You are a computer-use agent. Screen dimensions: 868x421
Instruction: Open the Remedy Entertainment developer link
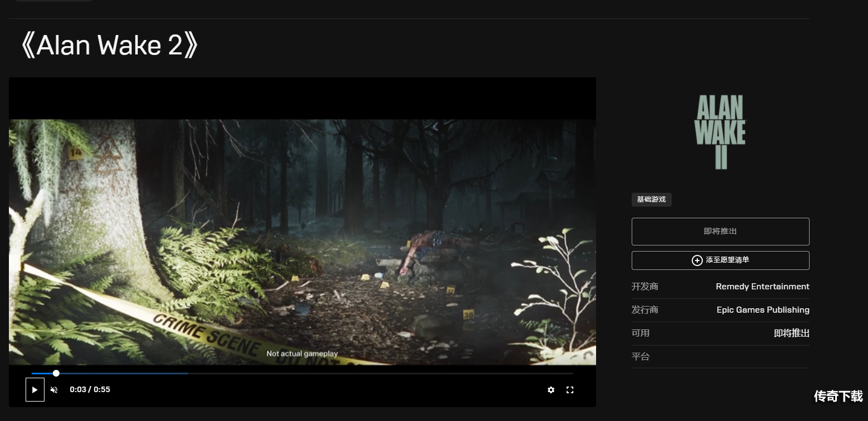click(762, 287)
